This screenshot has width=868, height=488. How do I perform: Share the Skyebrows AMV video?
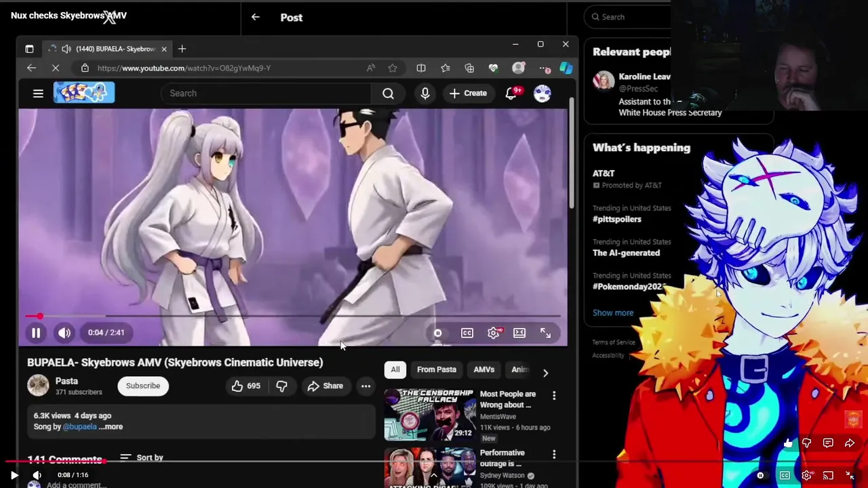[x=325, y=386]
